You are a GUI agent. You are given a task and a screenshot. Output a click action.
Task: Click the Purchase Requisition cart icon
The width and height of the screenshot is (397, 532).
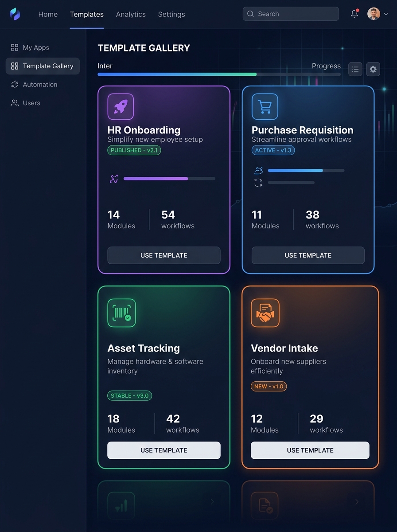tap(265, 106)
